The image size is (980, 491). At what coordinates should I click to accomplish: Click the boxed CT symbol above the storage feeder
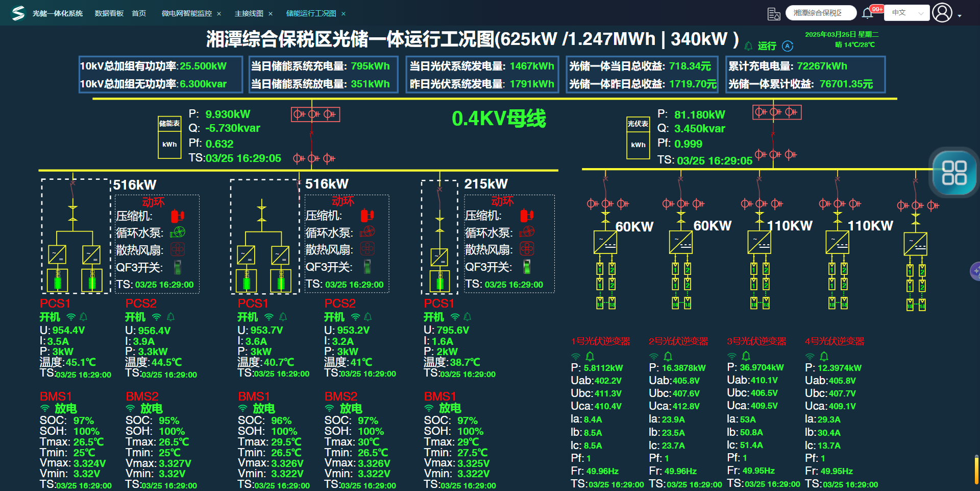click(315, 114)
